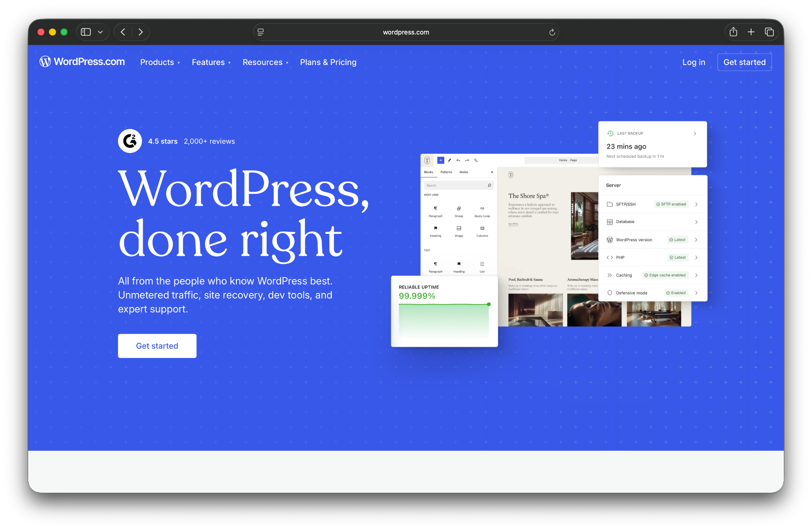This screenshot has height=530, width=812.
Task: Click the Log in link
Action: pyautogui.click(x=694, y=62)
